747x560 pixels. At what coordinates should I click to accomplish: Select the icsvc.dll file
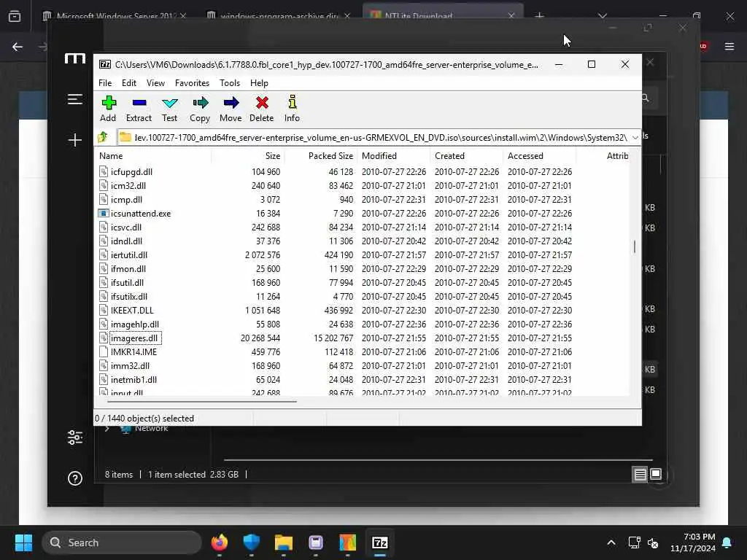[125, 227]
